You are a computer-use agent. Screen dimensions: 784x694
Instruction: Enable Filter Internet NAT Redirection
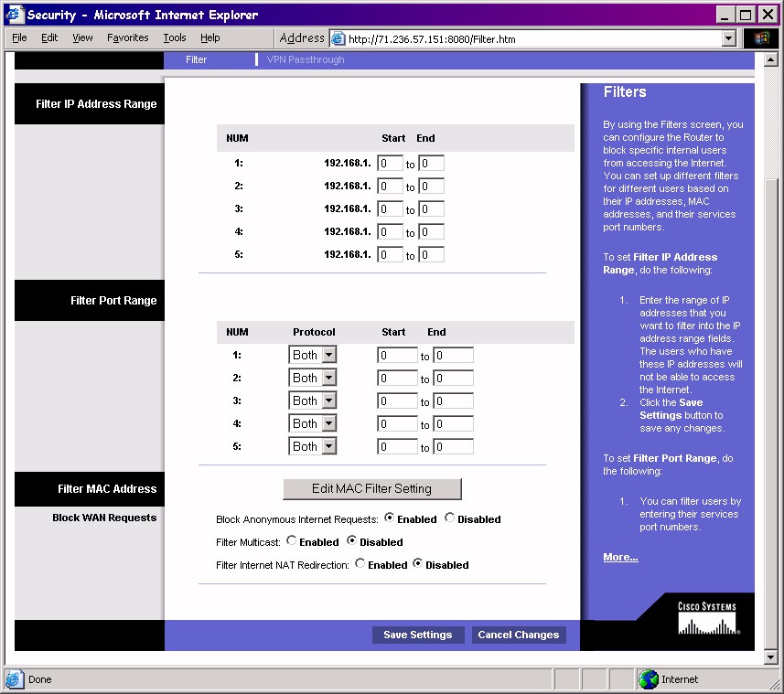(x=360, y=564)
